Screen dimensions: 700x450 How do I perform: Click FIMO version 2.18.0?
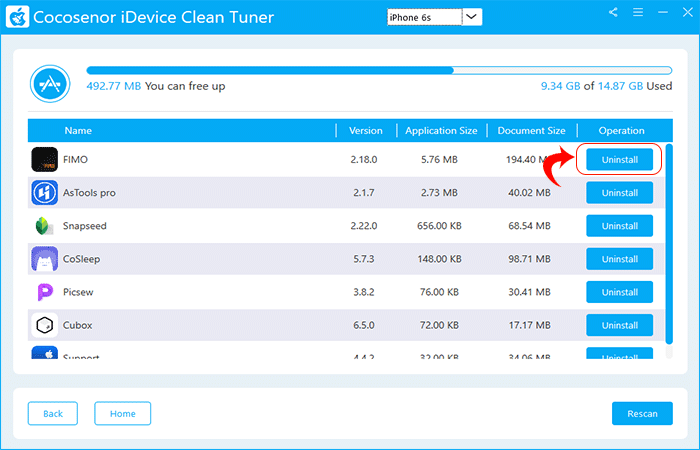[x=364, y=159]
